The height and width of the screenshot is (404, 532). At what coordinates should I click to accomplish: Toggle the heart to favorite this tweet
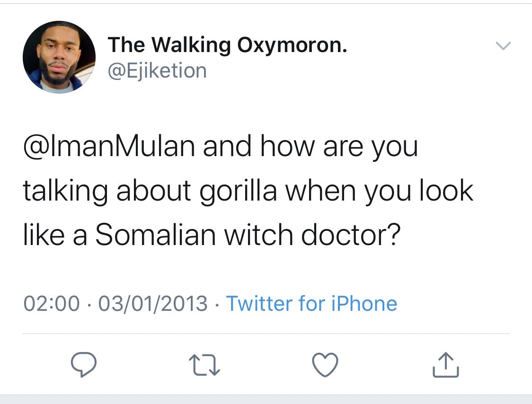pyautogui.click(x=325, y=365)
